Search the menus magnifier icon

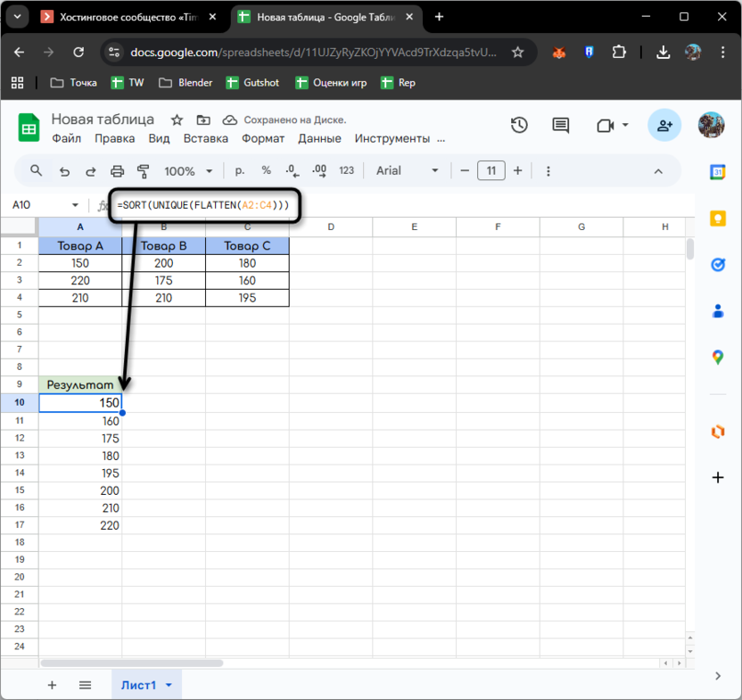[36, 171]
